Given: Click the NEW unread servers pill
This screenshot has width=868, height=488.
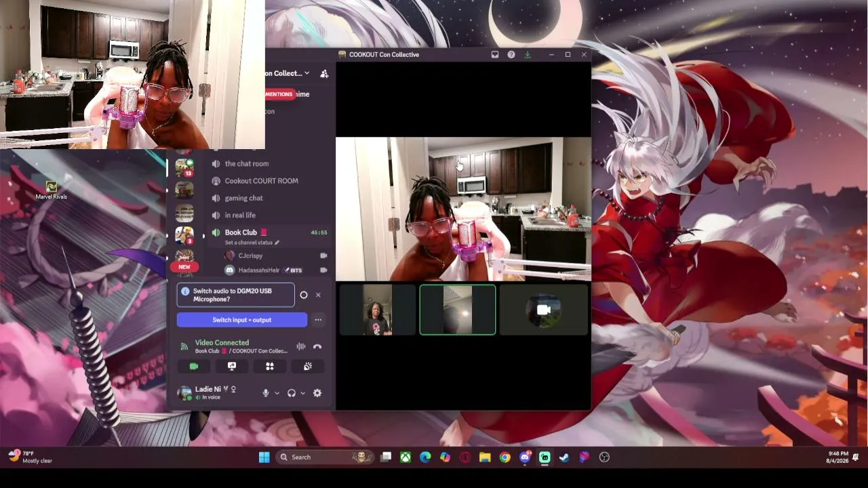Looking at the screenshot, I should pyautogui.click(x=184, y=267).
